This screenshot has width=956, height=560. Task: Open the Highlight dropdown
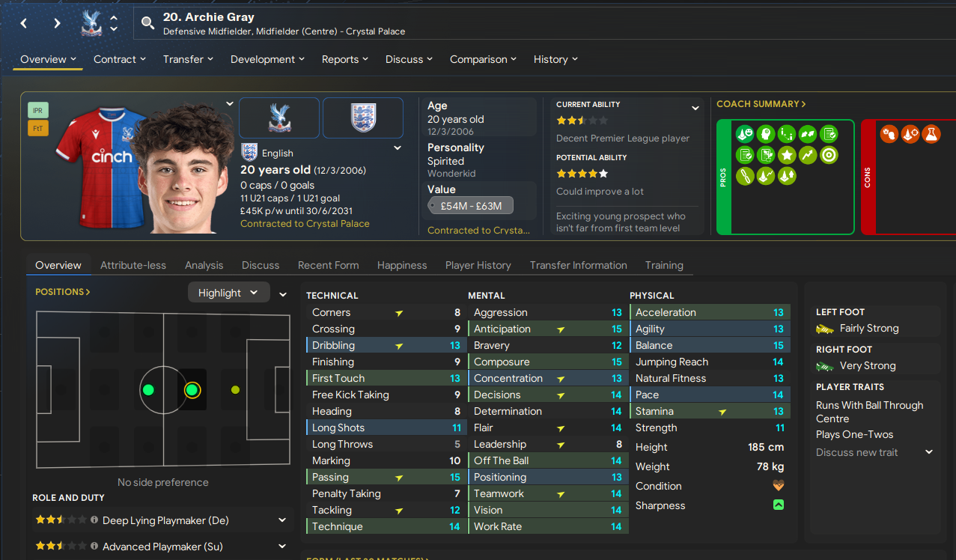point(228,293)
